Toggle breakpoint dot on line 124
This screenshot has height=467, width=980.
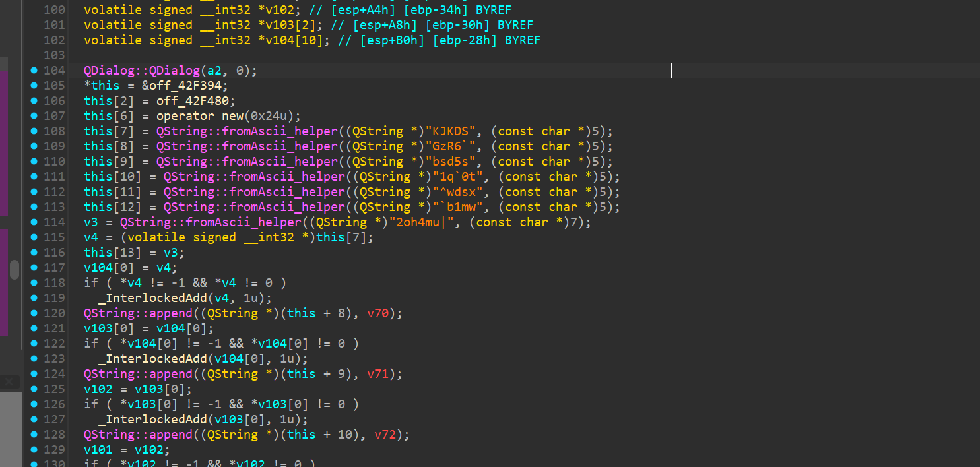tap(34, 374)
